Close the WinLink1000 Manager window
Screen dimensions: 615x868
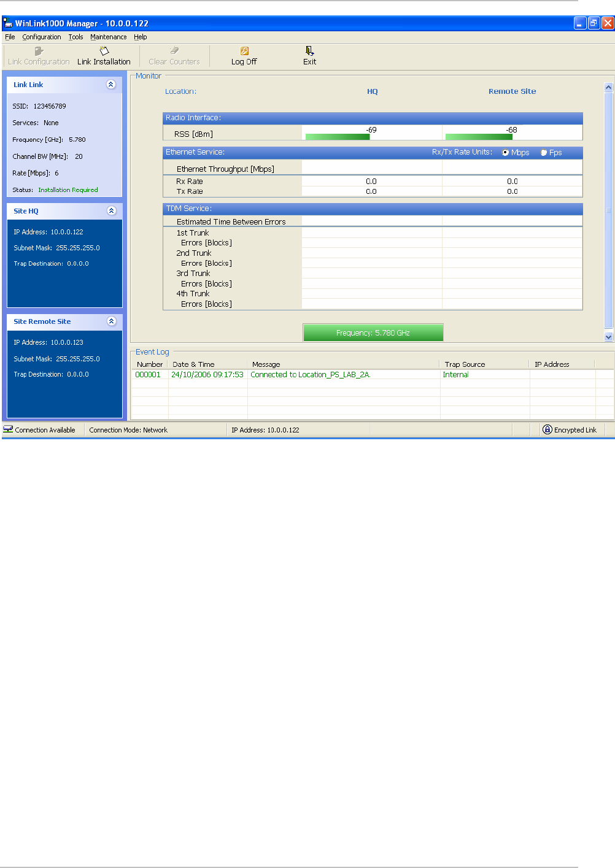point(608,23)
